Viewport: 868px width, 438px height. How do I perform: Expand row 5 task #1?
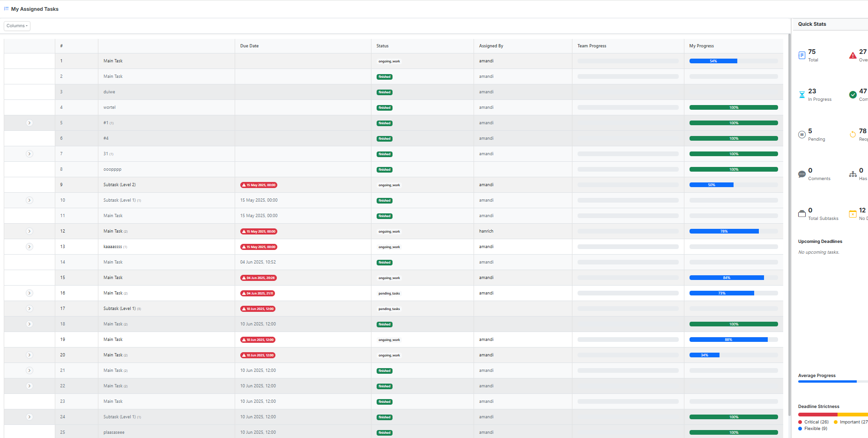click(30, 123)
